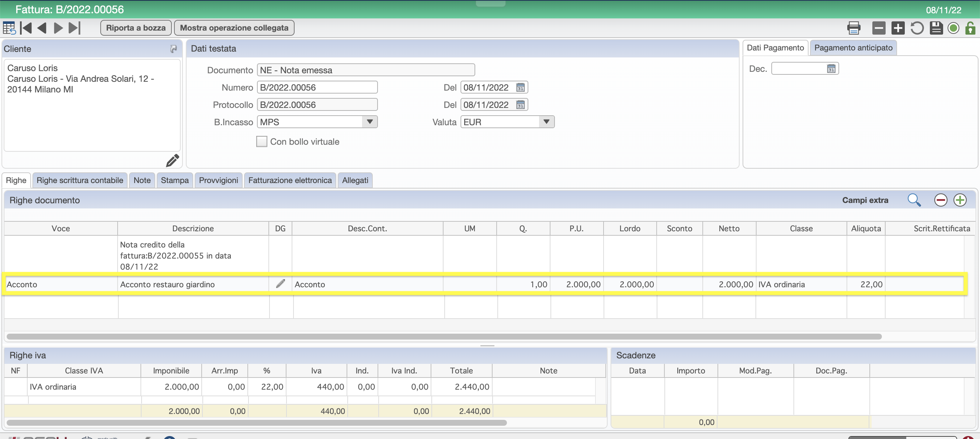Open the list view table icon
The width and height of the screenshot is (980, 439).
(9, 28)
